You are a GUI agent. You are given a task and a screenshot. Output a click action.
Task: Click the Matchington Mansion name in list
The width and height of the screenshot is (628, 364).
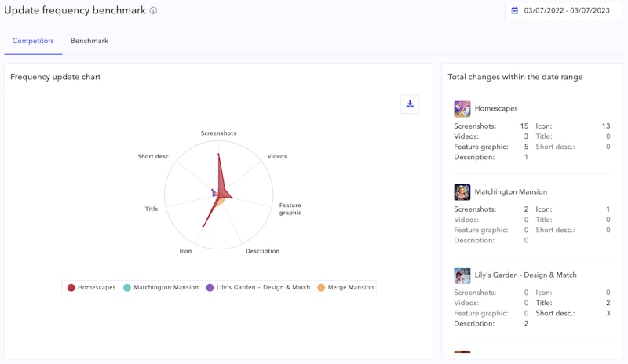(x=511, y=192)
